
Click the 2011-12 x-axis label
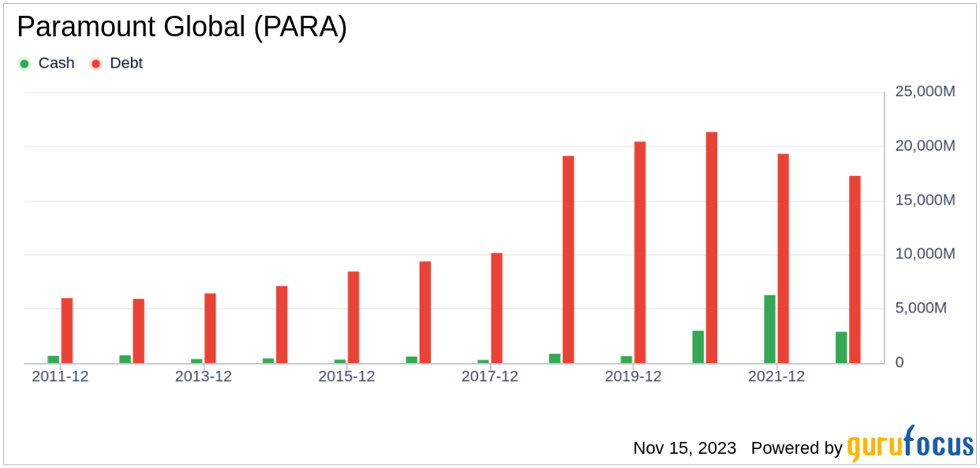[x=60, y=377]
